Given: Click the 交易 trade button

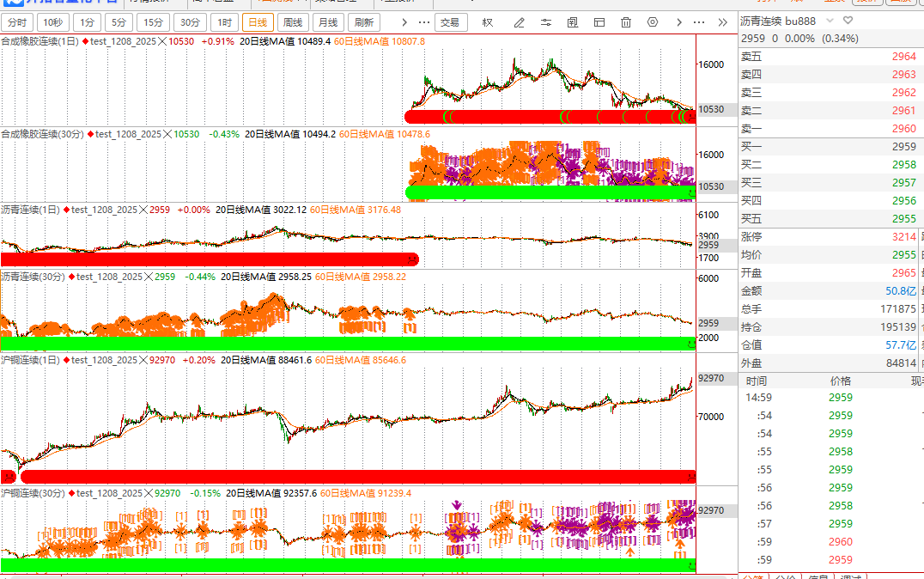Looking at the screenshot, I should 451,22.
